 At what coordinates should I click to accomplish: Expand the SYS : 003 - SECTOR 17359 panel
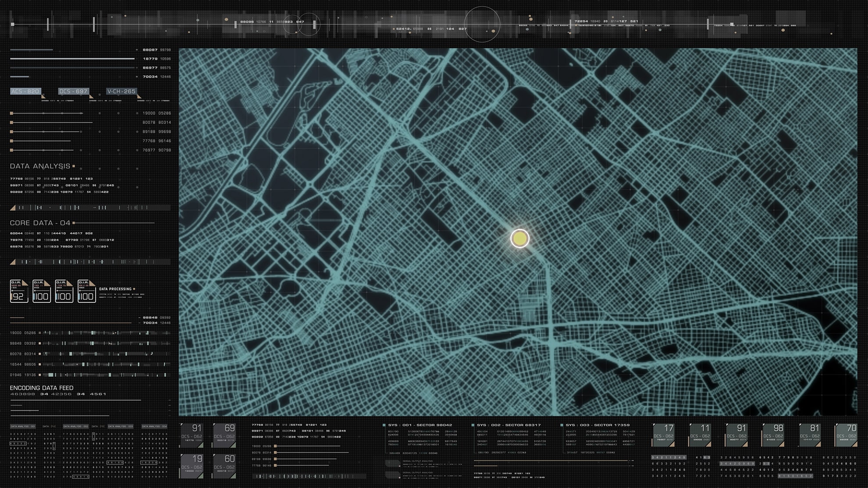coord(597,425)
